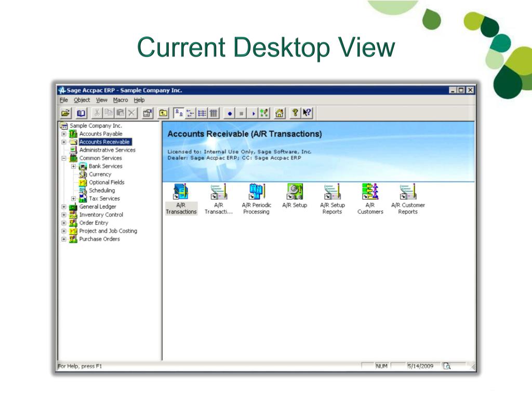532x399 pixels.
Task: Select Order Entry in the tree
Action: (94, 223)
